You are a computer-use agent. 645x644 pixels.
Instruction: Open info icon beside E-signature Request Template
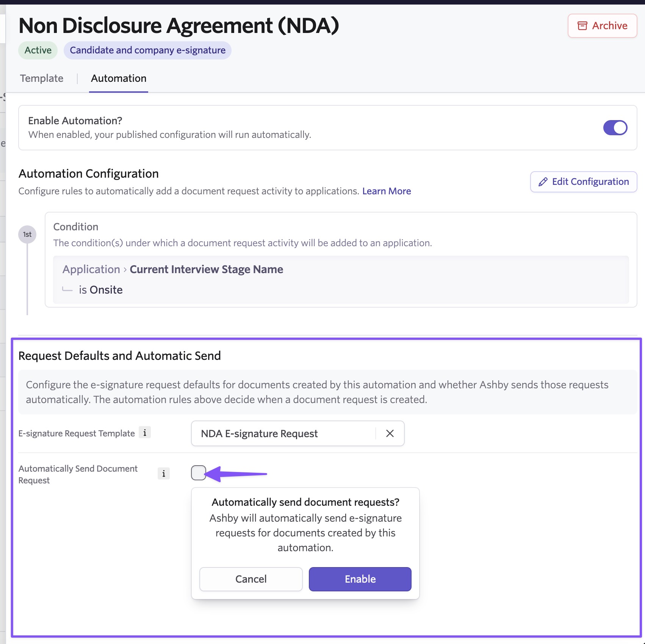(x=145, y=432)
